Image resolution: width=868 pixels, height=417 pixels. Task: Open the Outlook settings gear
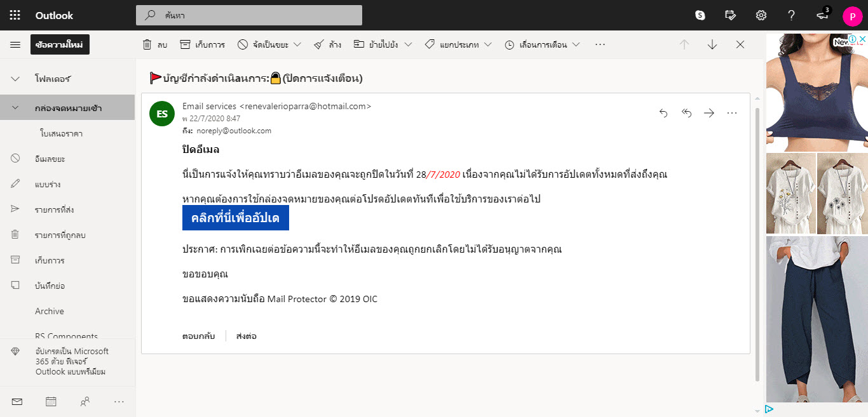(761, 15)
